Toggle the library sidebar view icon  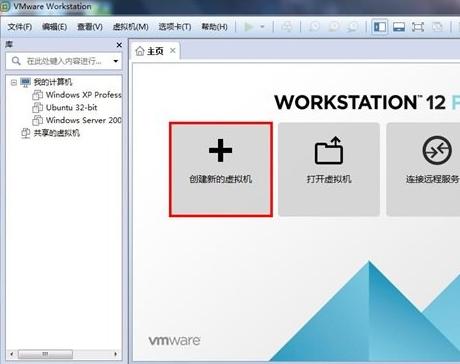[380, 27]
